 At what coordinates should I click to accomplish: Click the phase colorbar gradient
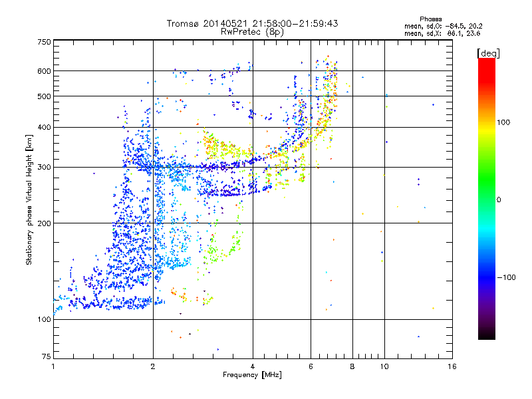coord(487,198)
